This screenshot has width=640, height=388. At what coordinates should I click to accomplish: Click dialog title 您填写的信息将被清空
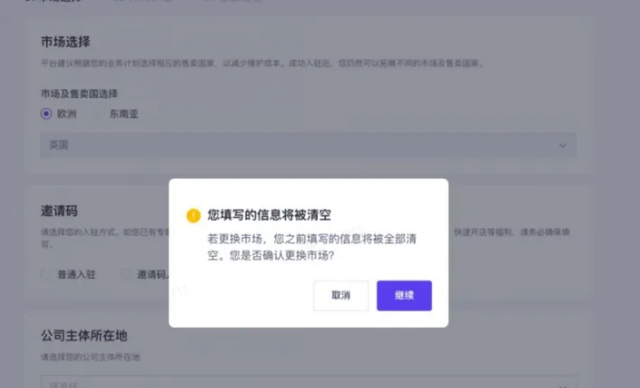pyautogui.click(x=269, y=215)
